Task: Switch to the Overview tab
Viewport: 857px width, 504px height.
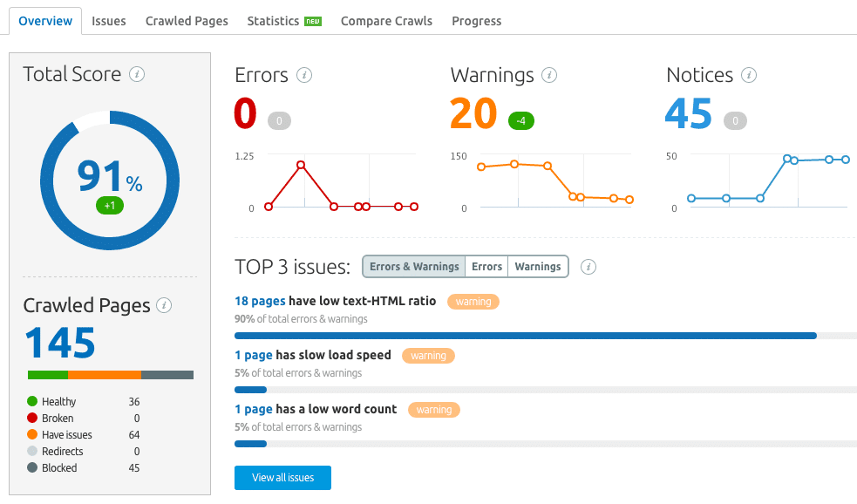Action: tap(45, 21)
